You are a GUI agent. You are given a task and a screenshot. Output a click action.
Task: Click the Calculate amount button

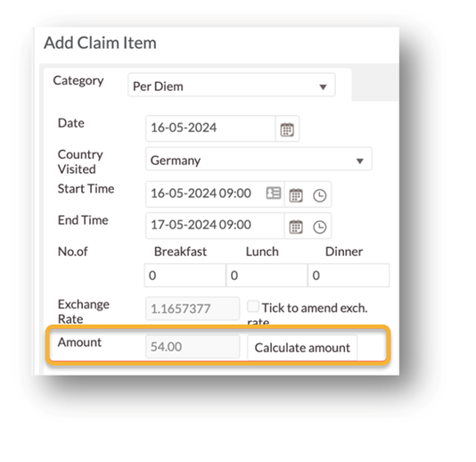pyautogui.click(x=302, y=348)
